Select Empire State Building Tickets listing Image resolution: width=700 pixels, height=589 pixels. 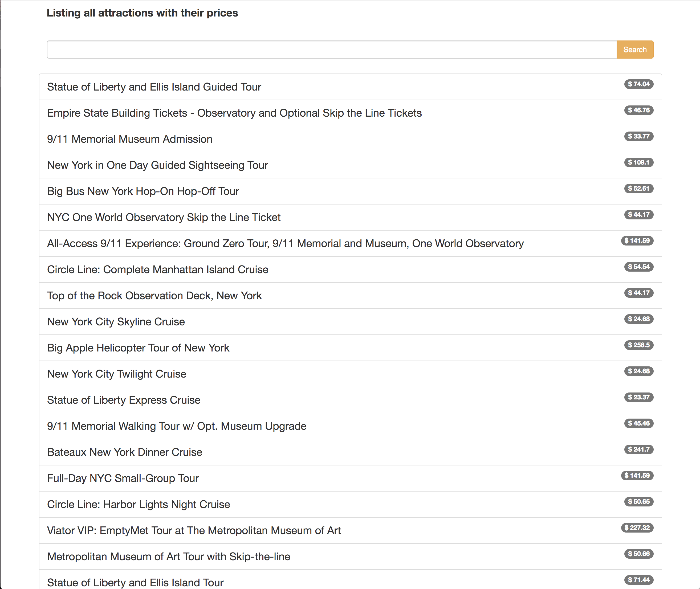pos(234,113)
